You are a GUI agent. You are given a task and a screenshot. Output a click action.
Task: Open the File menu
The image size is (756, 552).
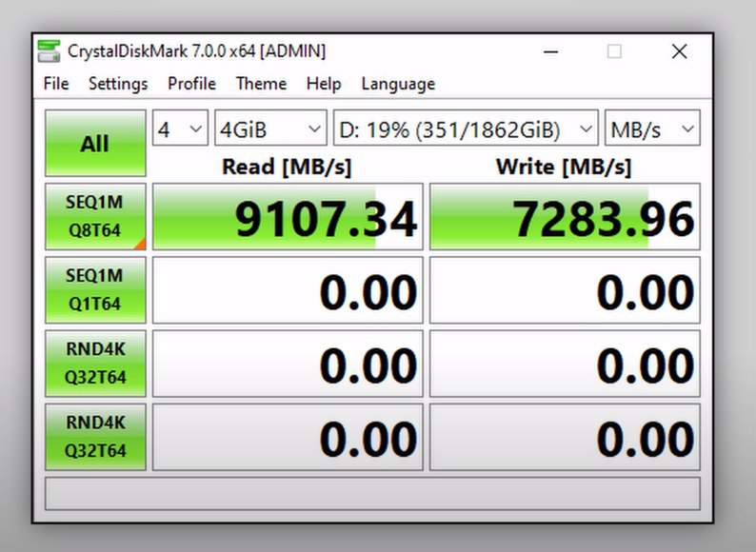(56, 84)
